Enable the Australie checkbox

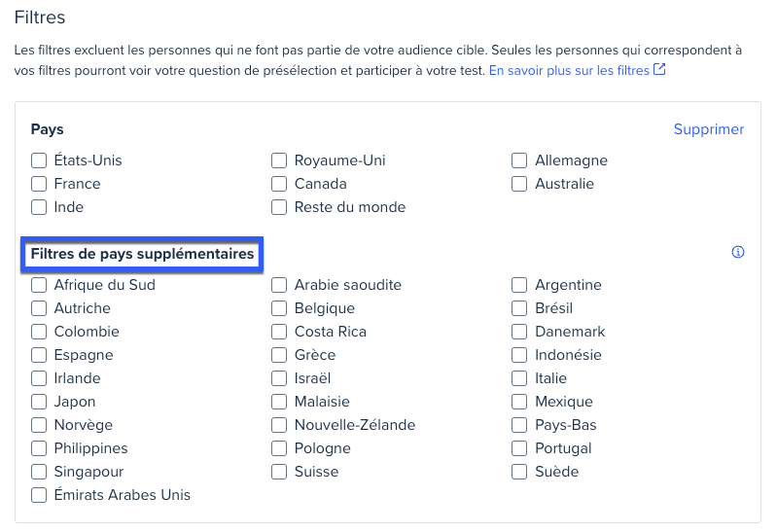(x=519, y=184)
